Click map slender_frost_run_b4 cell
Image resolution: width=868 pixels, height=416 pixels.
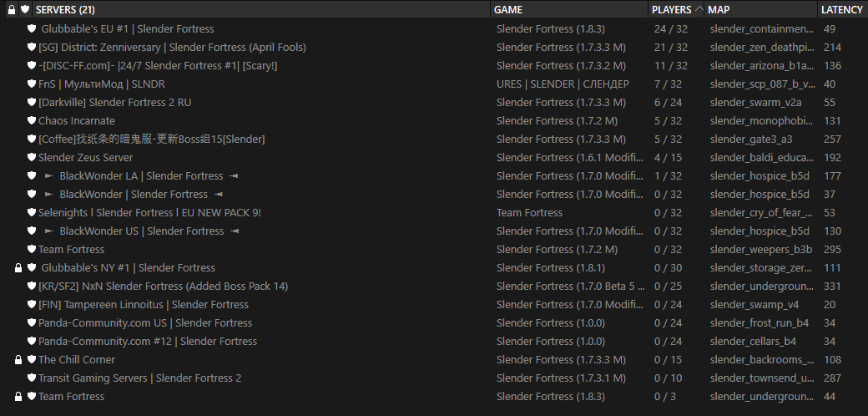tap(759, 323)
